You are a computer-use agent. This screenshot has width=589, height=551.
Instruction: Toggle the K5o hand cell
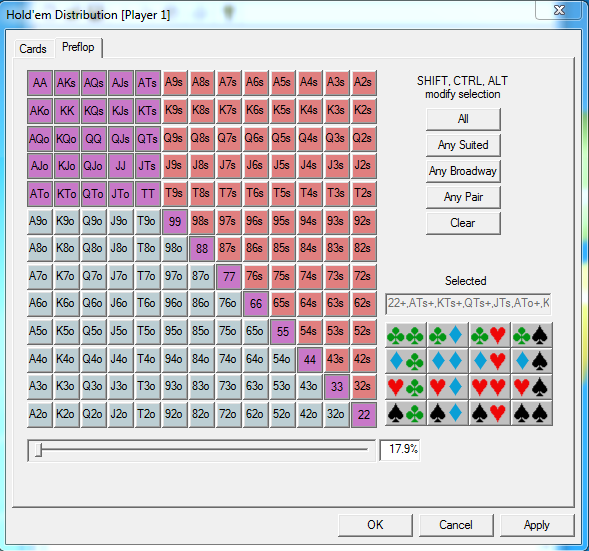67,331
